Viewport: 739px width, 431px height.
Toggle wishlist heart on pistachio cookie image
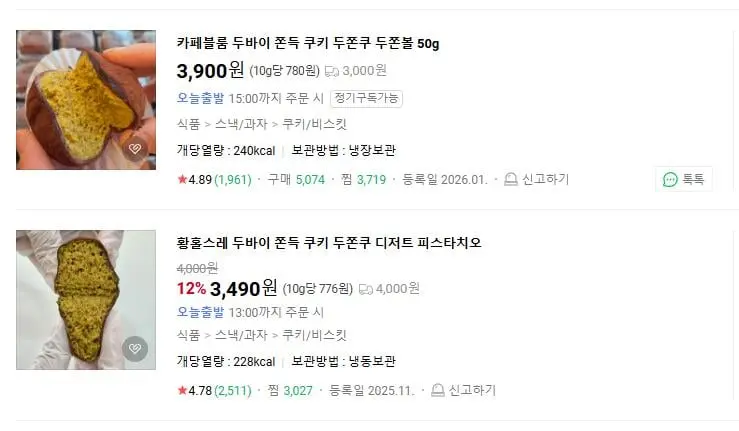135,348
